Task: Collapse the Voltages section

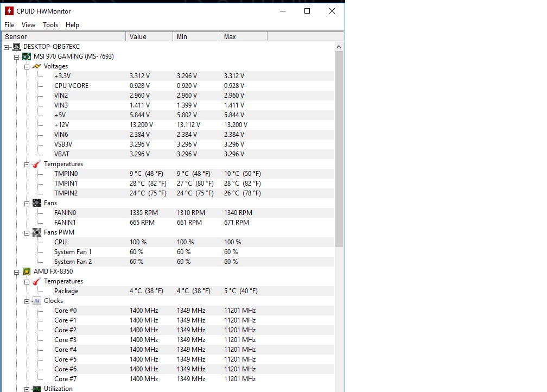Action: (27, 67)
